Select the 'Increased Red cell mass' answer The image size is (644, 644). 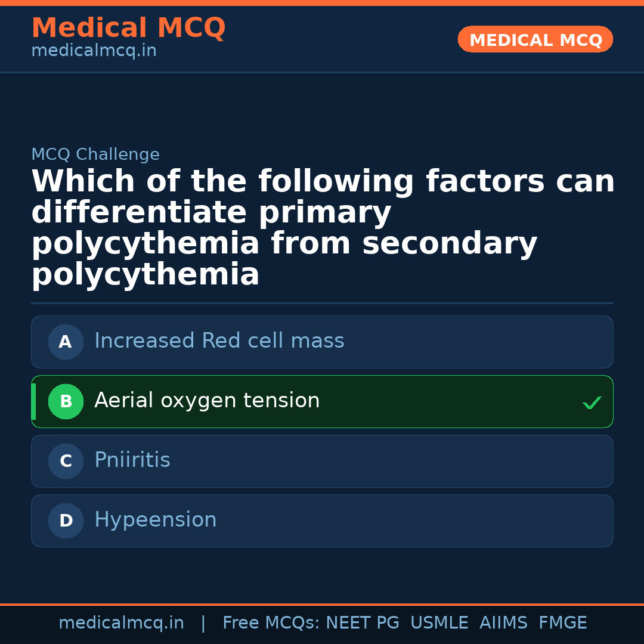(x=219, y=341)
